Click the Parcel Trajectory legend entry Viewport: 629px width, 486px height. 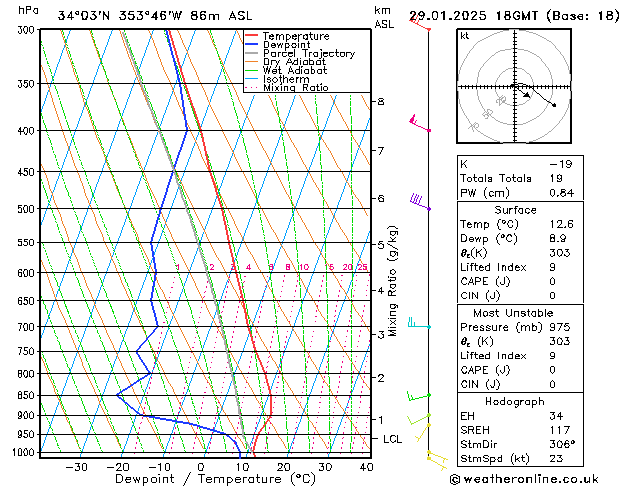point(300,53)
